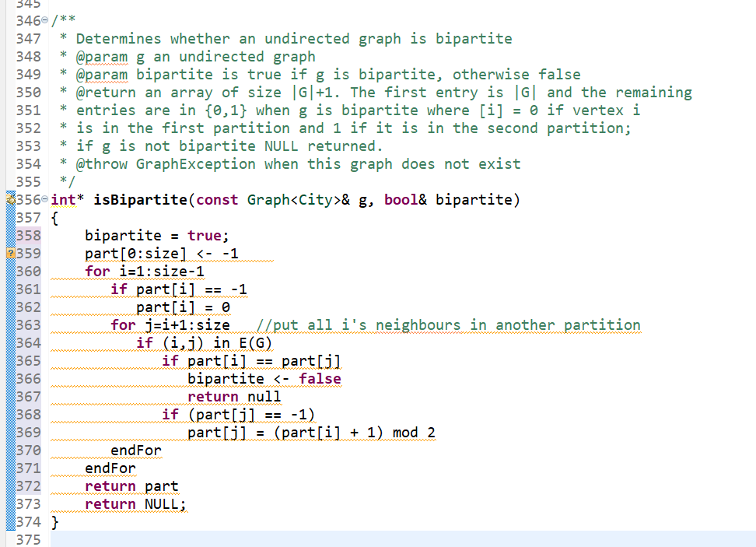Image resolution: width=756 pixels, height=547 pixels.
Task: Collapse the isBipartite function at line 356
Action: [44, 199]
